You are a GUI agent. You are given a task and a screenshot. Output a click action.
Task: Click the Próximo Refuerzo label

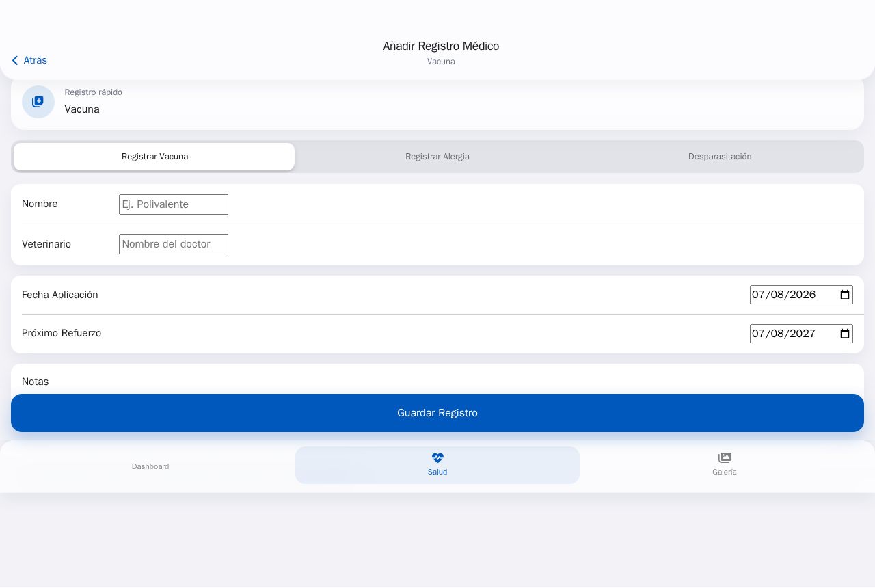point(62,333)
